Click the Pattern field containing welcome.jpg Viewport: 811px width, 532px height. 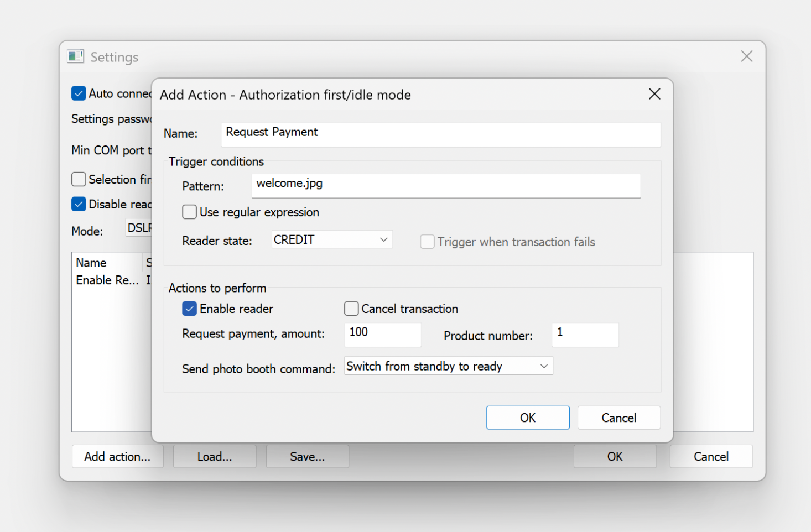click(445, 185)
